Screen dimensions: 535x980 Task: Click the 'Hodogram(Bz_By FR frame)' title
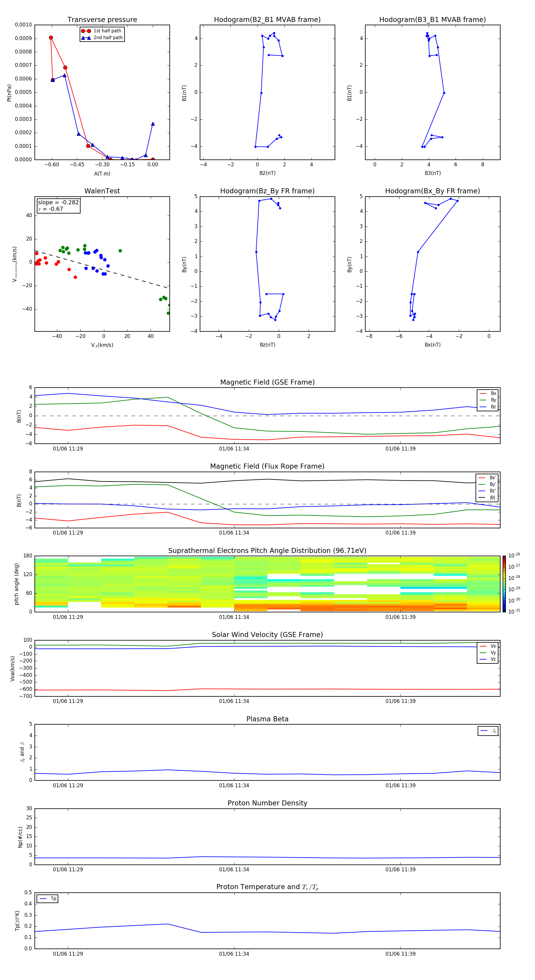[x=267, y=191]
